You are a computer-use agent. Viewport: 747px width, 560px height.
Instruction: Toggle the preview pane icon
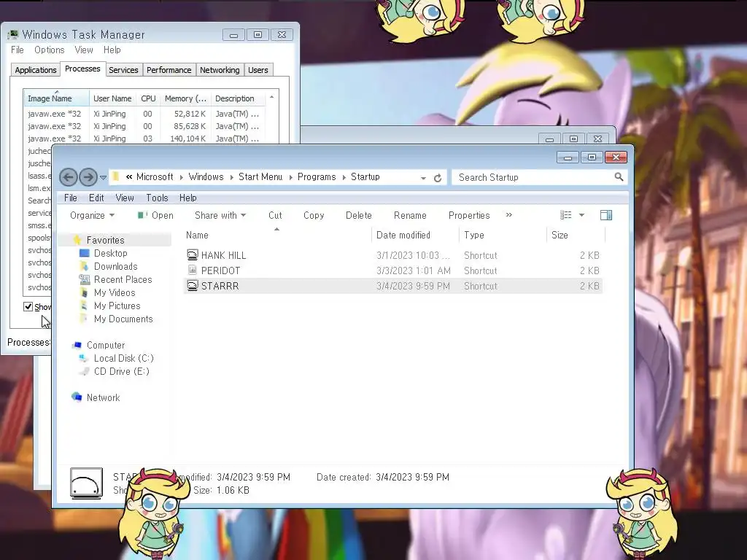(x=606, y=215)
